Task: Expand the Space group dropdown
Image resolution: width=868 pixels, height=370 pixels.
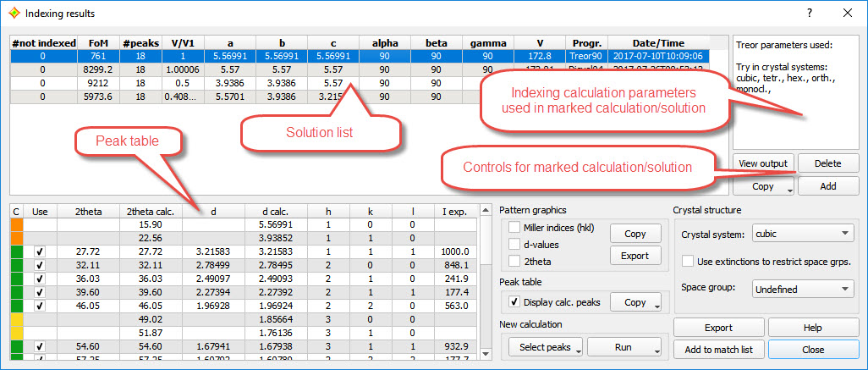Action: pos(803,290)
